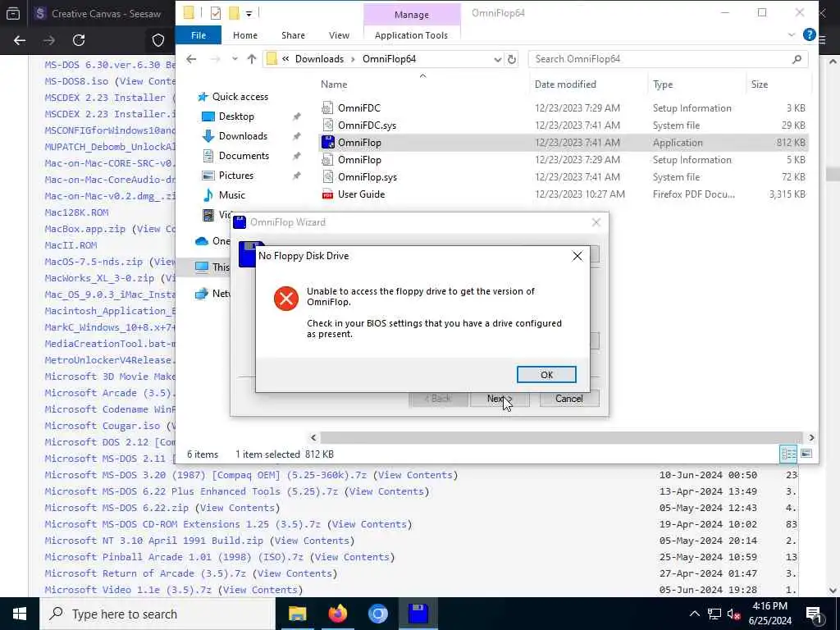The image size is (840, 630).
Task: Go up one folder level
Action: pos(251,59)
